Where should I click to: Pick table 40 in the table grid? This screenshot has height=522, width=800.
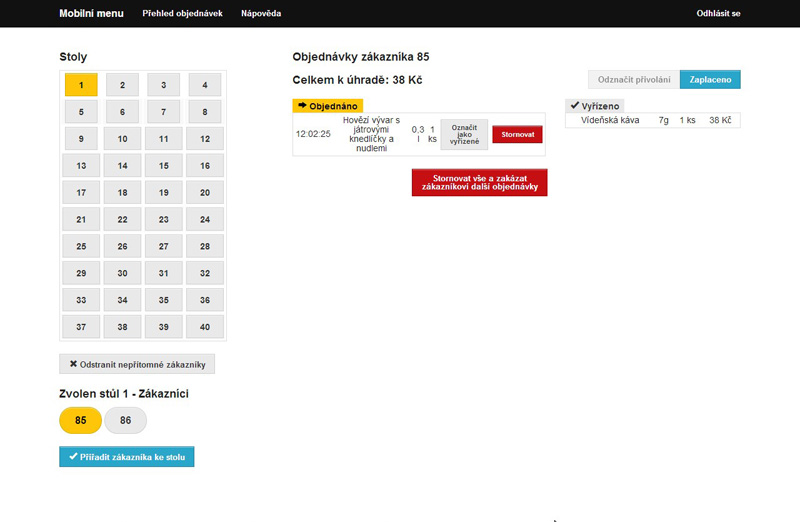coord(205,327)
